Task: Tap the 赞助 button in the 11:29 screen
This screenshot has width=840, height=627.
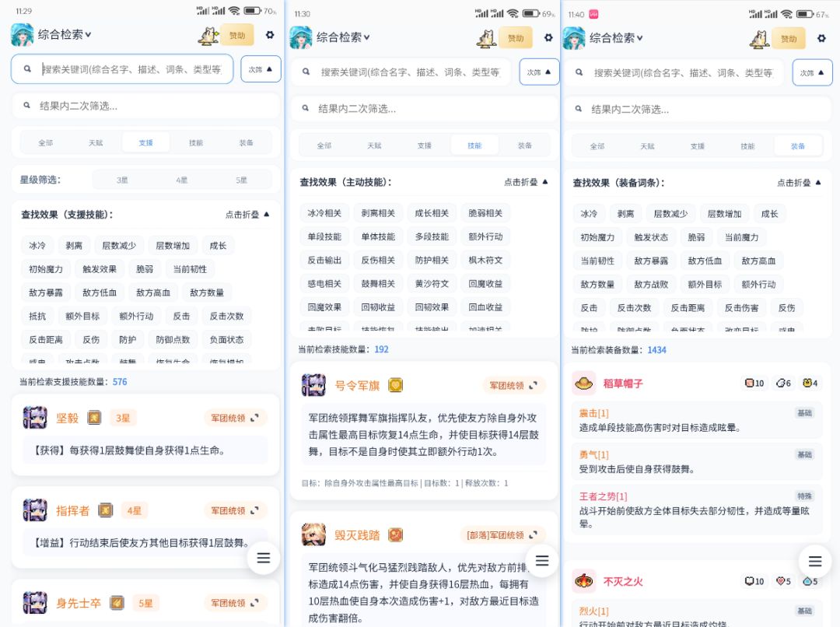Action: [236, 35]
